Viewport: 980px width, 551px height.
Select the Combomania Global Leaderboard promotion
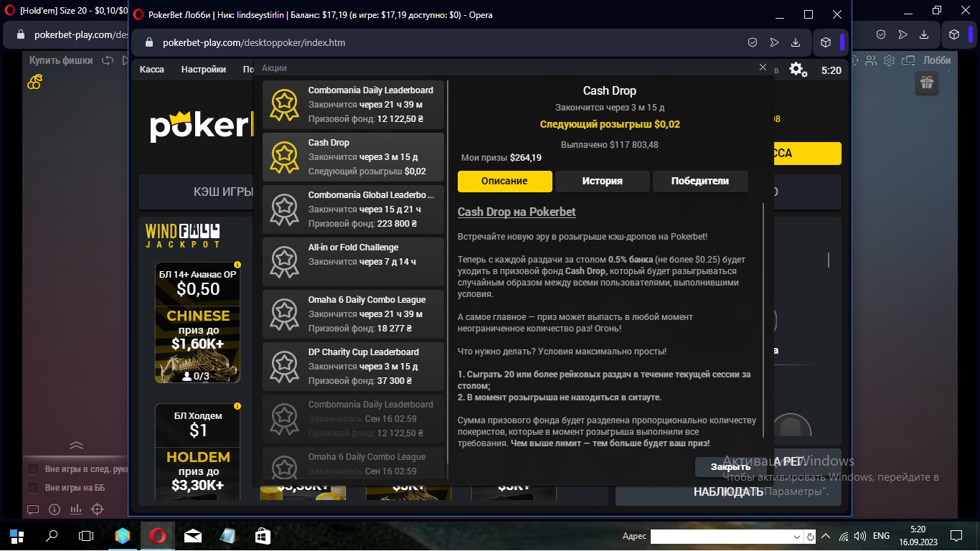(x=353, y=209)
